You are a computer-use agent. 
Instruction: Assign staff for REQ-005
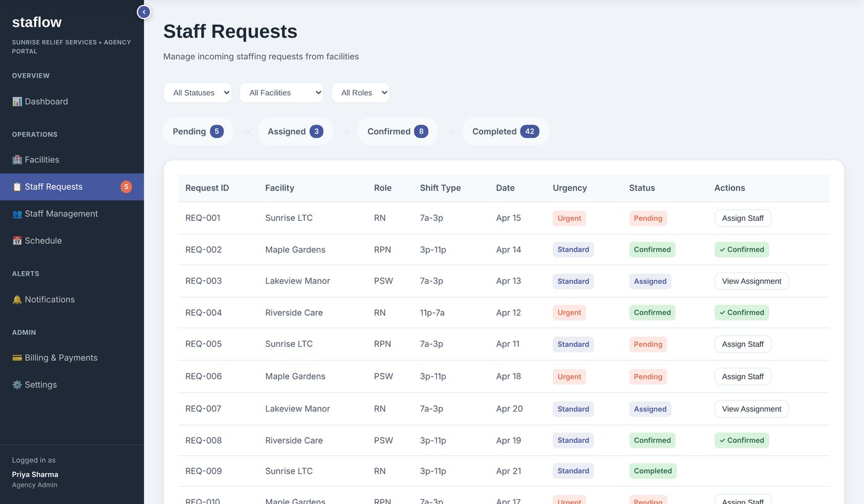coord(742,344)
